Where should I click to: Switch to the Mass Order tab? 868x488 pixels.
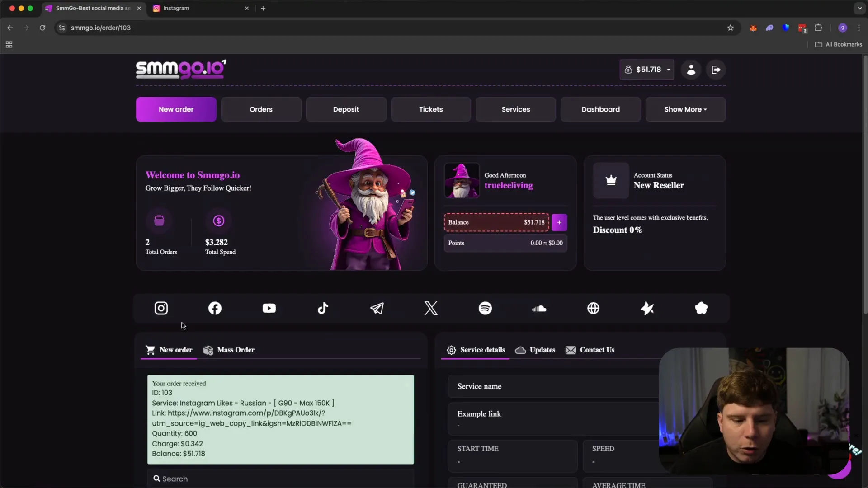point(229,350)
